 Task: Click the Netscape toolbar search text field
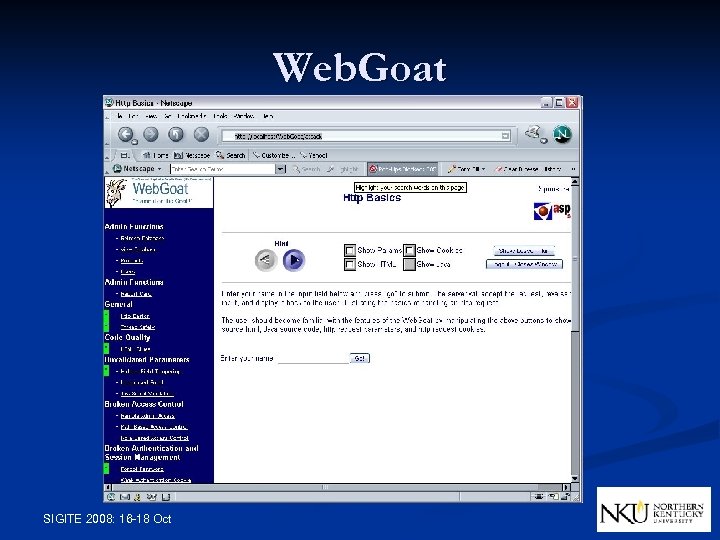[x=223, y=169]
